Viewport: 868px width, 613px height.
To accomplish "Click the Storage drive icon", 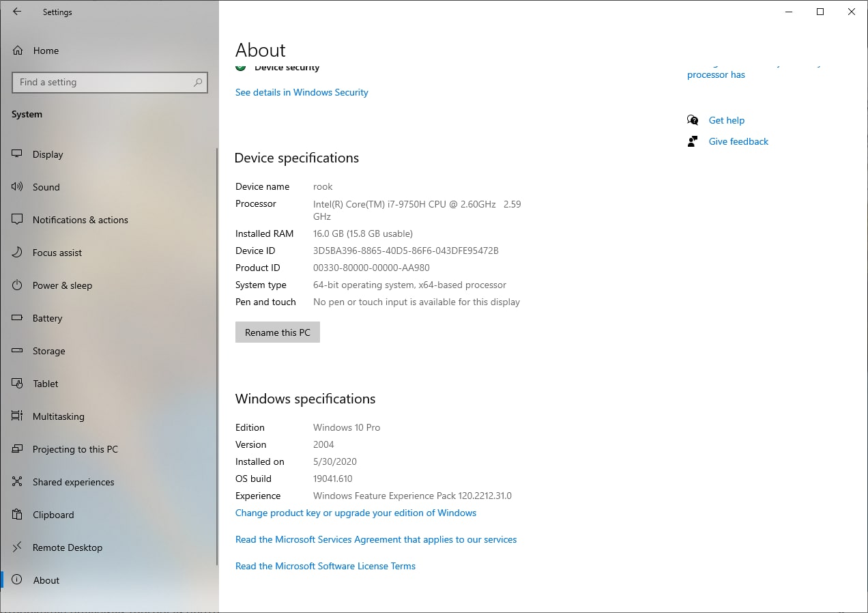I will coord(18,351).
